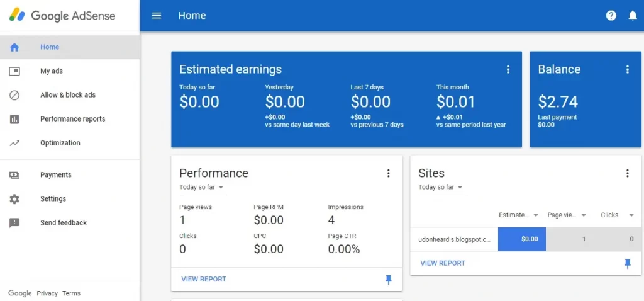Click VIEW REPORT in Sites card
The height and width of the screenshot is (301, 644).
[443, 263]
